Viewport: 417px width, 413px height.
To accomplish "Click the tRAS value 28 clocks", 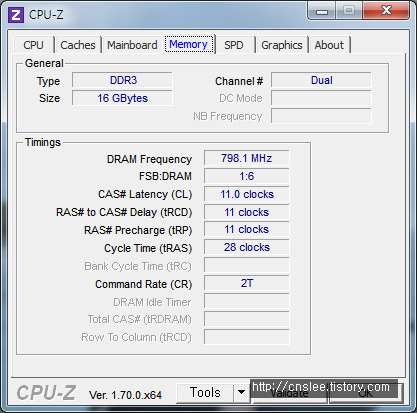I will (247, 248).
